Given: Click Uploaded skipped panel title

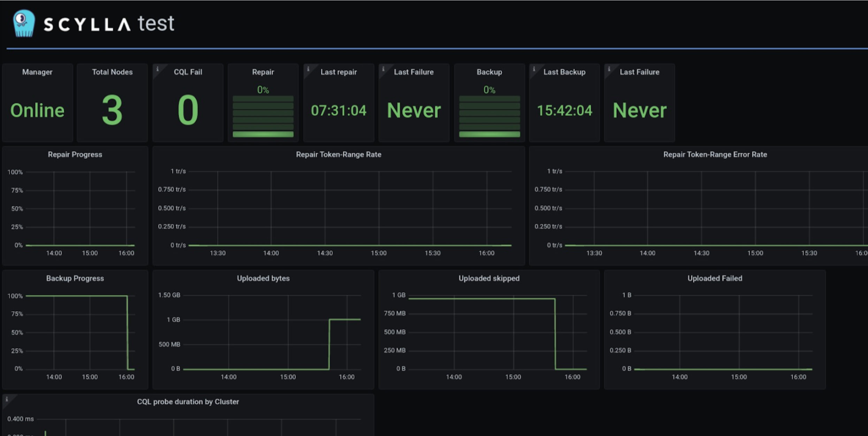Looking at the screenshot, I should point(489,278).
